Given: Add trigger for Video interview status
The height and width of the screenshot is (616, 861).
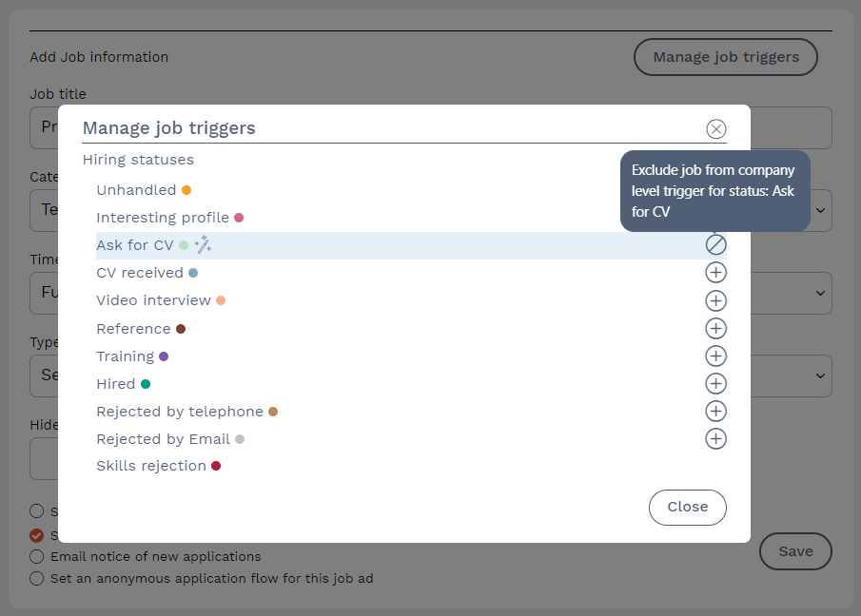Looking at the screenshot, I should [715, 301].
